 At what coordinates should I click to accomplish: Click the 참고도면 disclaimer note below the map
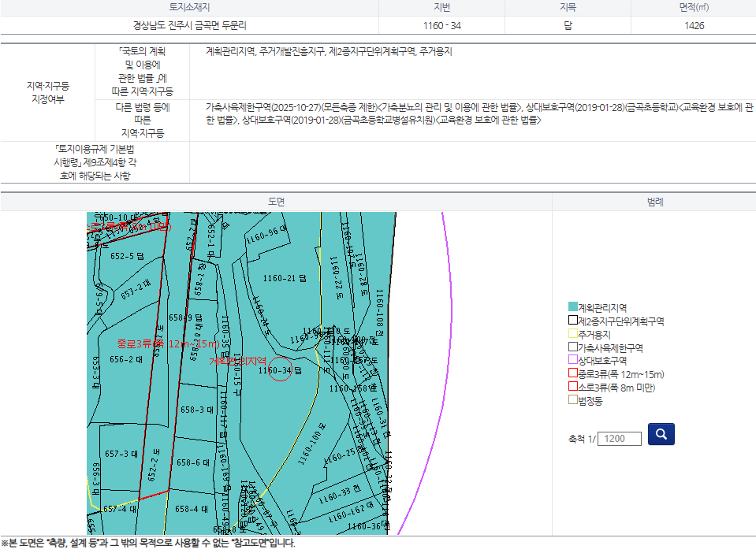pyautogui.click(x=148, y=543)
